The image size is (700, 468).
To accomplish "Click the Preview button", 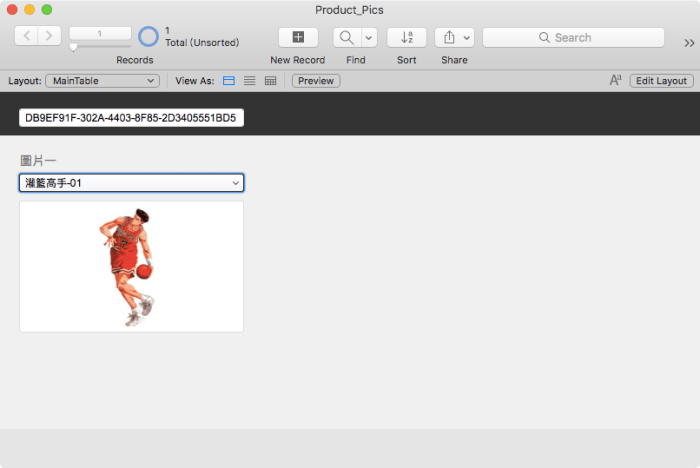I will coord(315,80).
